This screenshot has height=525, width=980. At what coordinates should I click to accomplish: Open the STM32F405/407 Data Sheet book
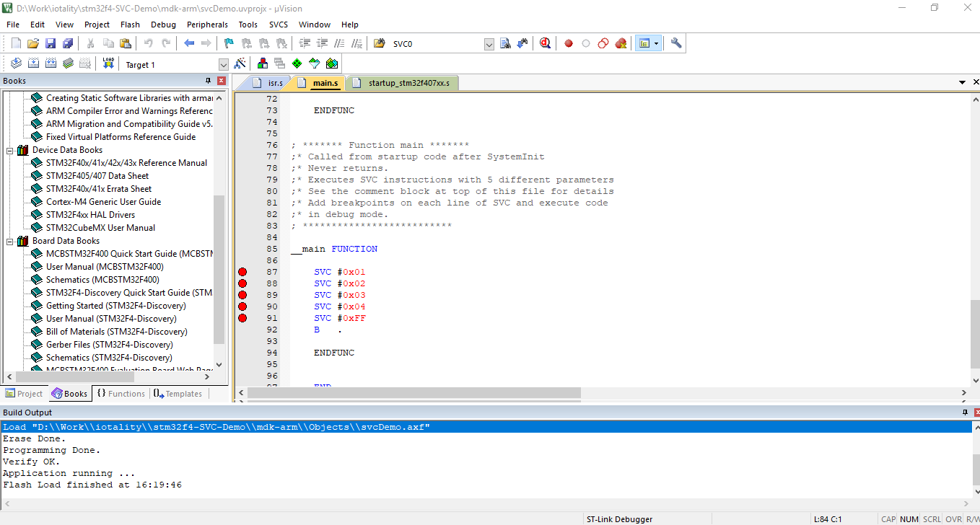pos(97,176)
